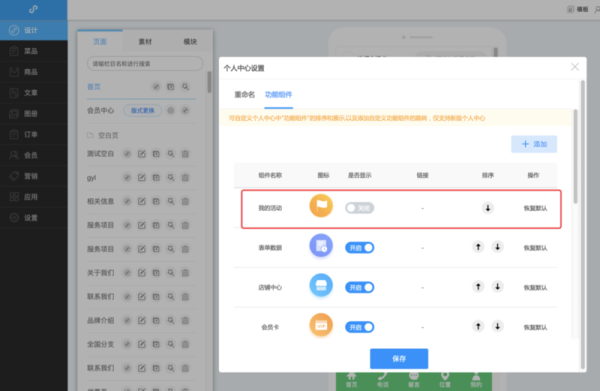Click the page name search field
The width and height of the screenshot is (600, 391).
(145, 64)
